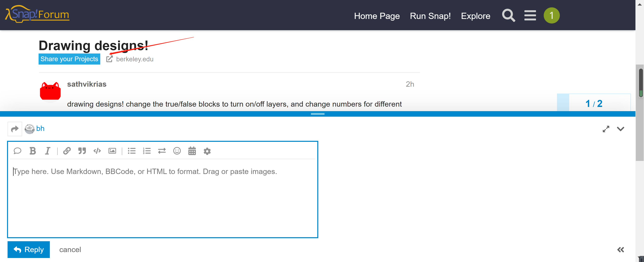
Task: Insert a hyperlink into the reply
Action: (x=67, y=151)
